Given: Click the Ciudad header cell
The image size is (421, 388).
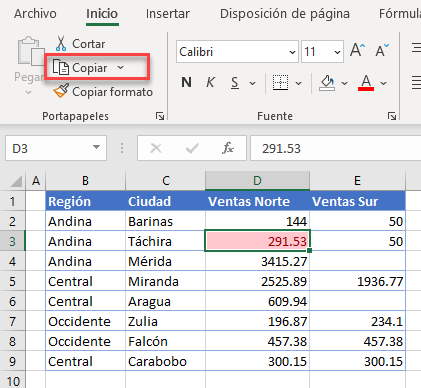Looking at the screenshot, I should [x=166, y=201].
